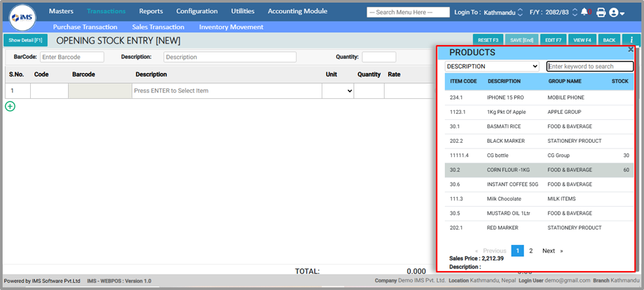This screenshot has width=644, height=290.
Task: Click the Show Detail [F1] button
Action: coord(25,40)
